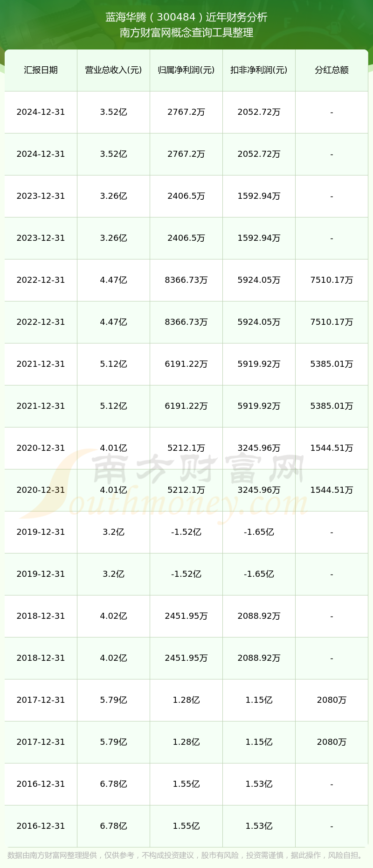The width and height of the screenshot is (373, 868).
Task: Click the 蓝海华腾 (300484) 近年财务分析 title
Action: tap(186, 17)
